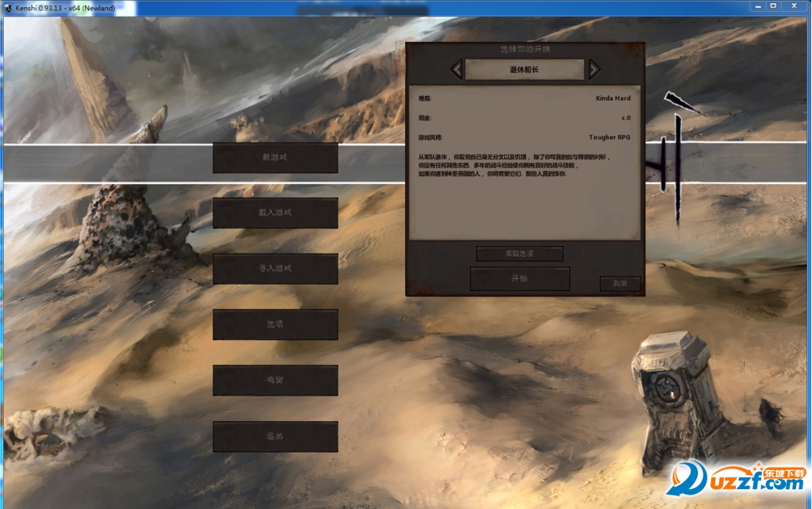Open the 载入游戏 (Load Game) menu button
Viewport: 812px width, 509px height.
pyautogui.click(x=275, y=212)
